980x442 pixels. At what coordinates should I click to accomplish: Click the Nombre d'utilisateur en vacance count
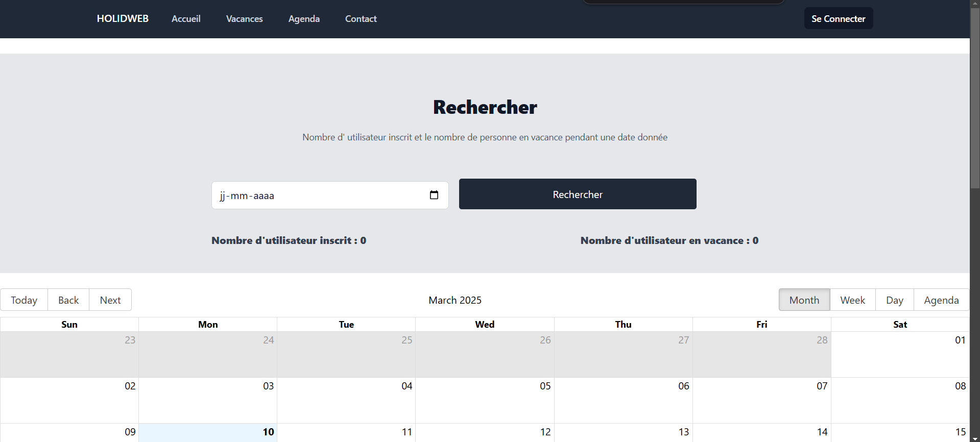point(670,240)
